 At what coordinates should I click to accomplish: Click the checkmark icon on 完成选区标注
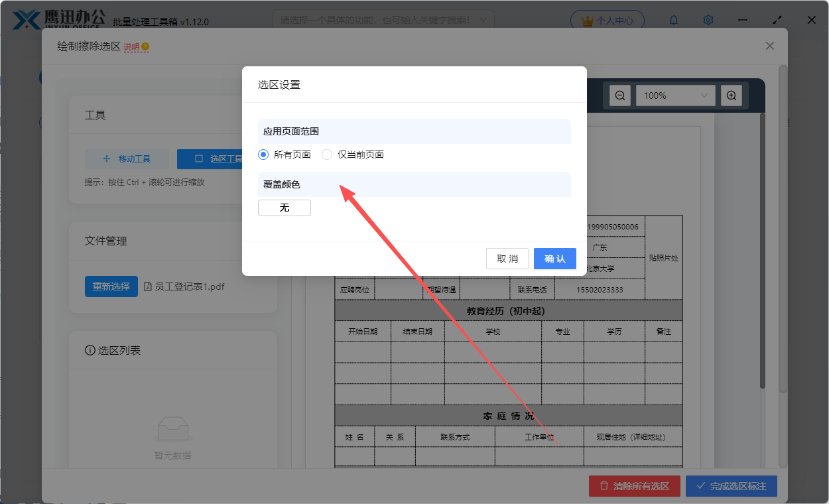tap(700, 486)
